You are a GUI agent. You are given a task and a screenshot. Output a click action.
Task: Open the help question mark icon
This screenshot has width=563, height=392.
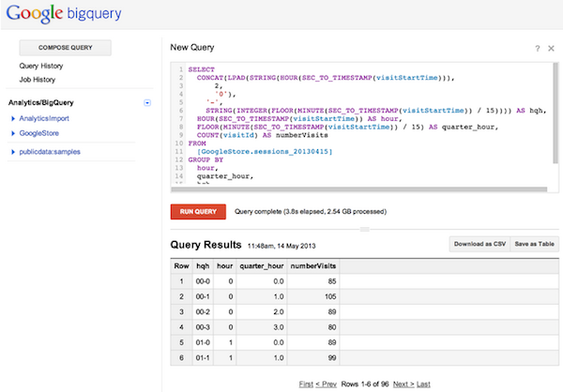coord(537,49)
